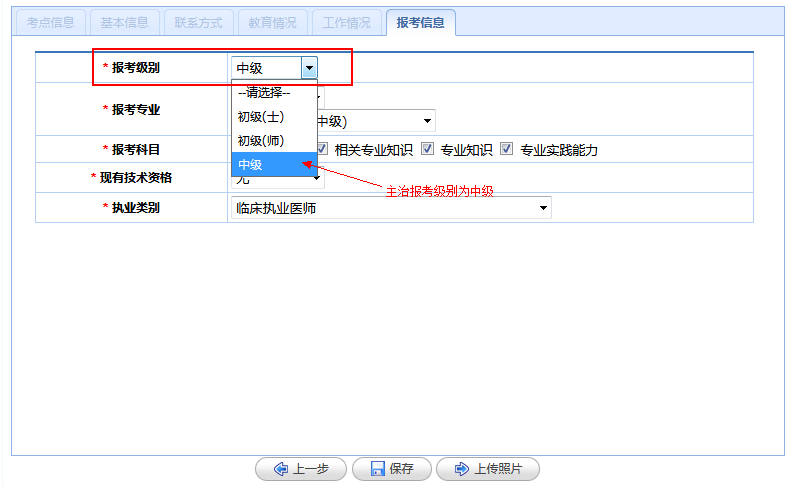This screenshot has height=487, width=793.
Task: Toggle the 相关专业知识 checkbox
Action: point(322,149)
